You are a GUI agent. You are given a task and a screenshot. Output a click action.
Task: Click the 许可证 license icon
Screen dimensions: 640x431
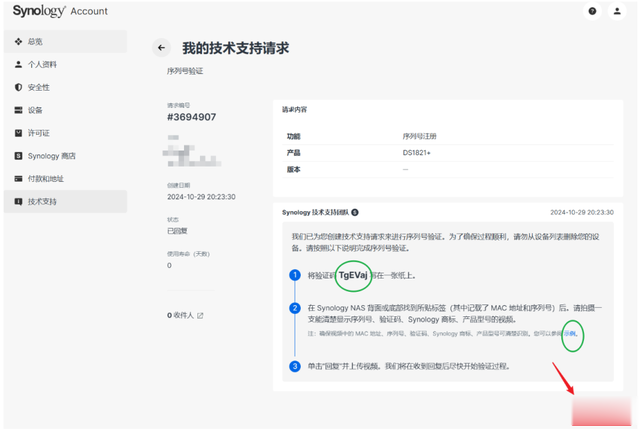18,133
